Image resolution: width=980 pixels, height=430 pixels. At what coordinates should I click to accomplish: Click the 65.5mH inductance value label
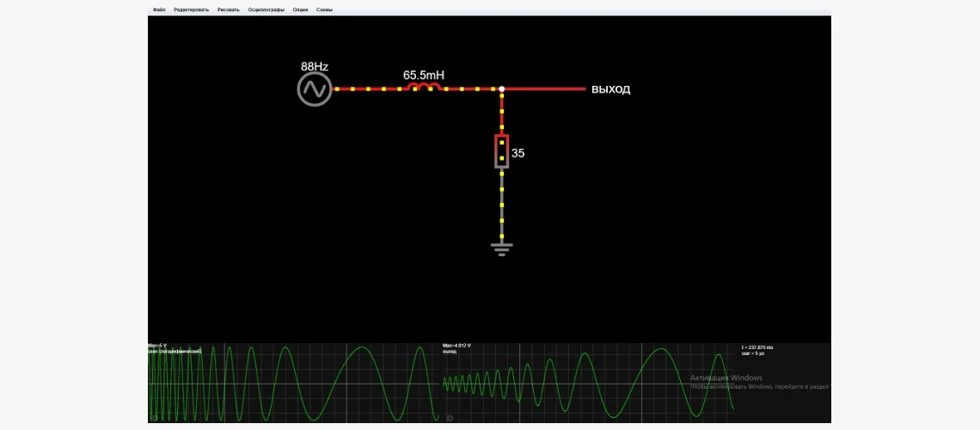click(423, 75)
